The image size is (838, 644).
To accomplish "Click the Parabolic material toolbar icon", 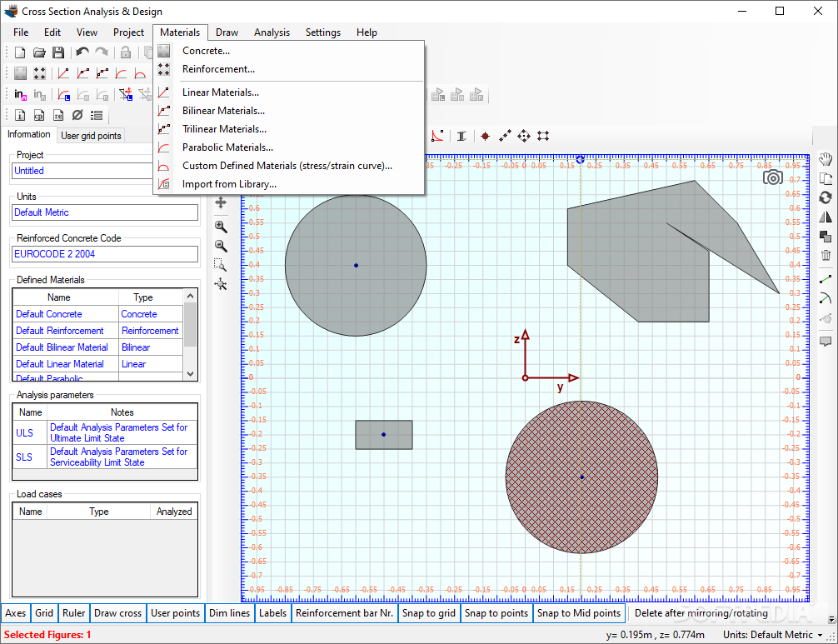I will pos(122,73).
